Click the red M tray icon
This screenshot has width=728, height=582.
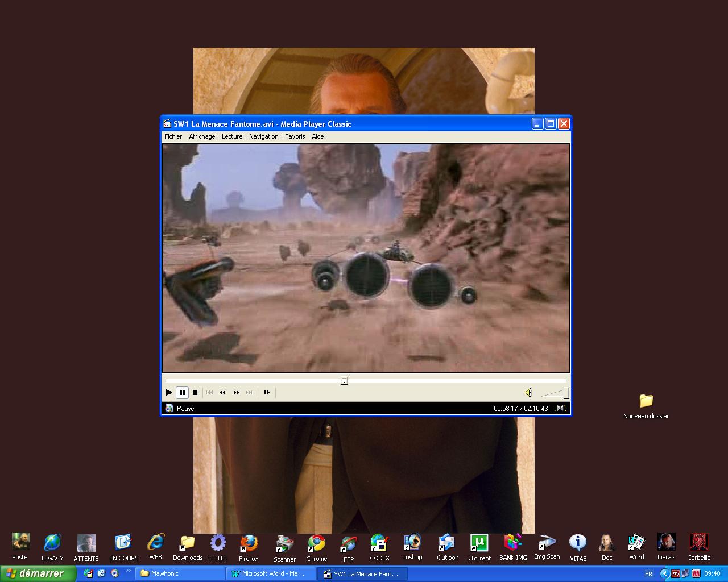696,573
